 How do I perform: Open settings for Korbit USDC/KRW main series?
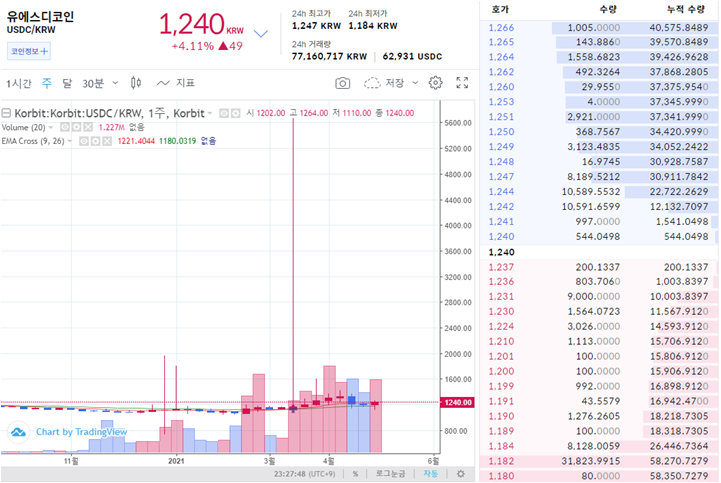pyautogui.click(x=235, y=113)
